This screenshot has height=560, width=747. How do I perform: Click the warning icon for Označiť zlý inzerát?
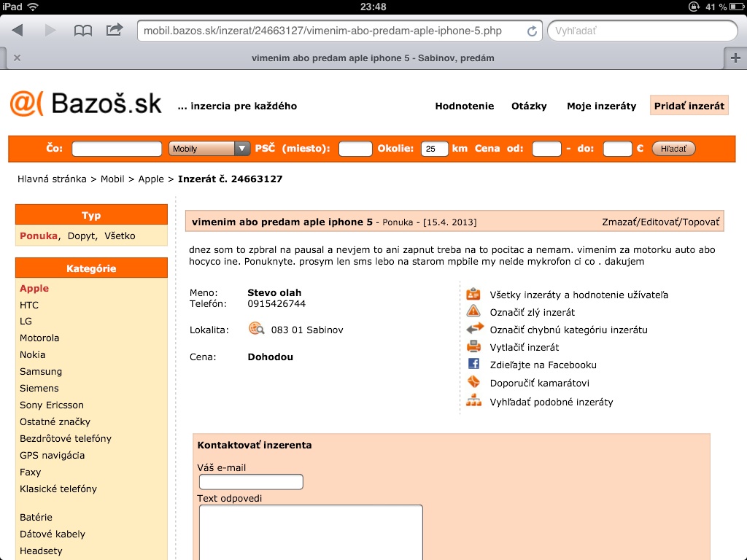tap(474, 311)
